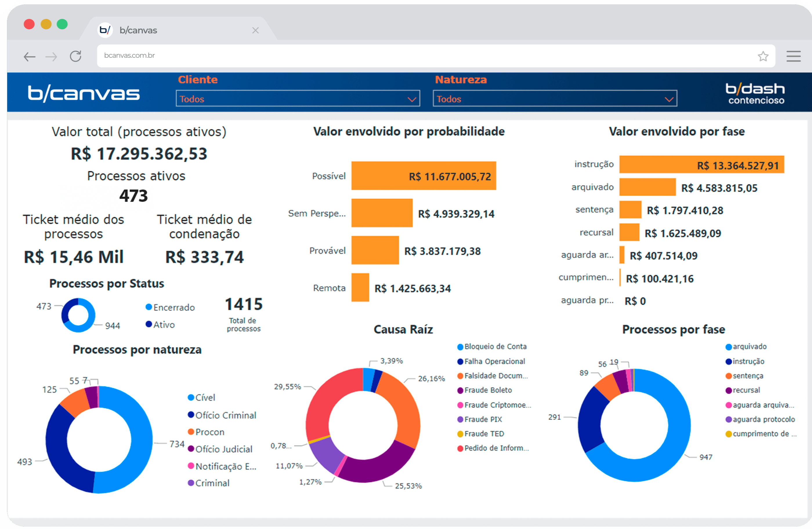Select Bloqueio de Conta legend item

[492, 346]
